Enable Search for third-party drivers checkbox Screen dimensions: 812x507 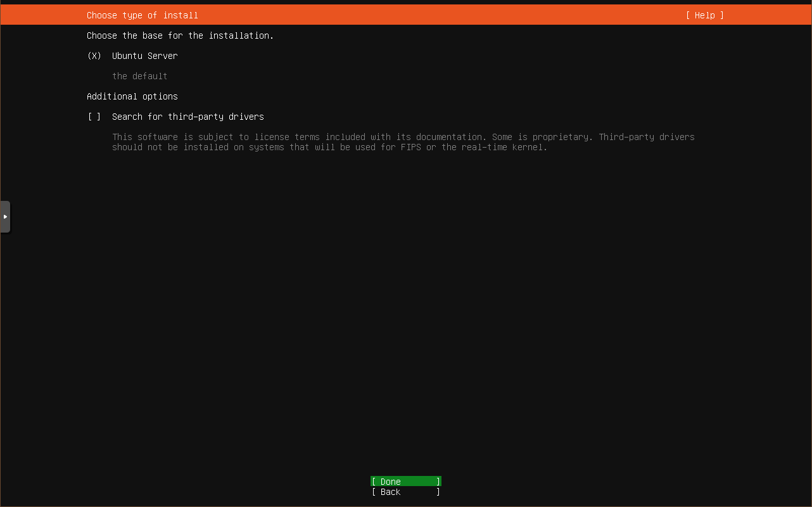coord(94,117)
